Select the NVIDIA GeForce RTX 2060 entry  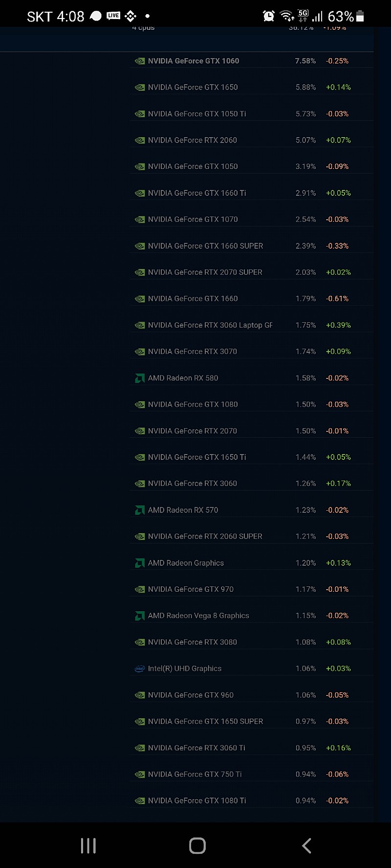tap(192, 140)
